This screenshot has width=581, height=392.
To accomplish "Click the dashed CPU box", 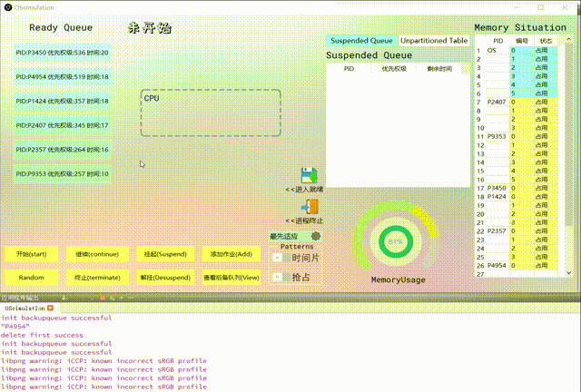I will (211, 113).
